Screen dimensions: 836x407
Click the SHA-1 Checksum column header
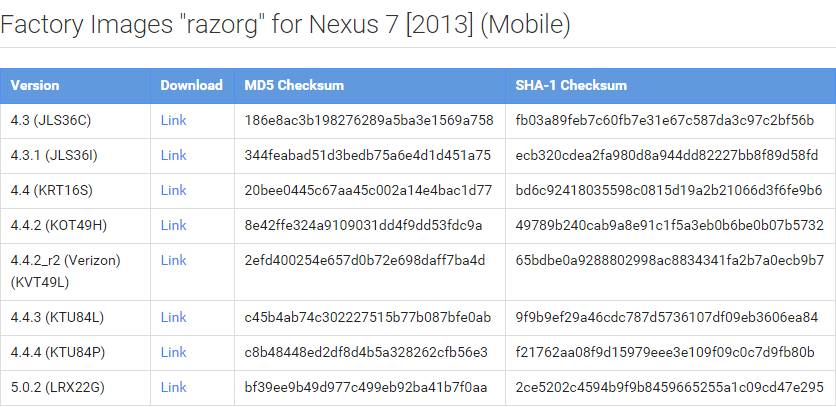tap(571, 85)
